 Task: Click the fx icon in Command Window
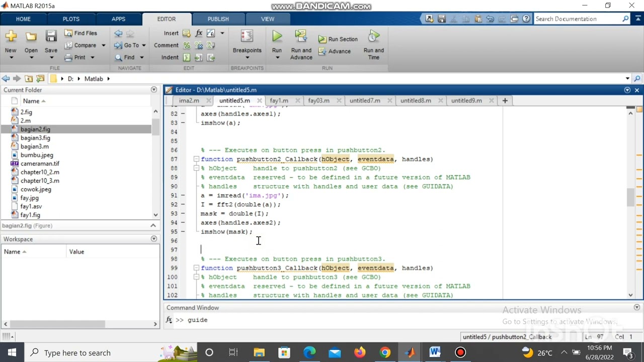(x=170, y=320)
